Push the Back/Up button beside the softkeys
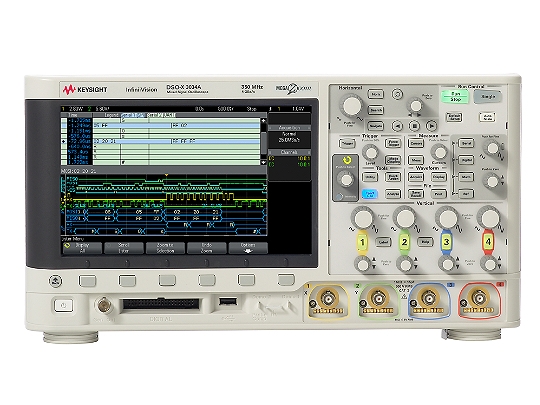Screen dimensions: 540x405 coord(55,281)
